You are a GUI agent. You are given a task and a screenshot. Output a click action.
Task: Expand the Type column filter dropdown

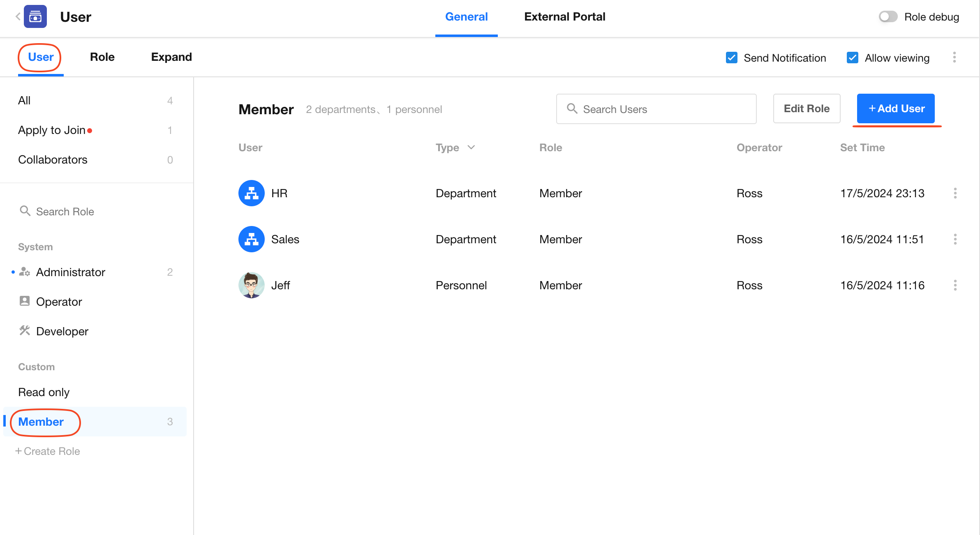point(471,148)
